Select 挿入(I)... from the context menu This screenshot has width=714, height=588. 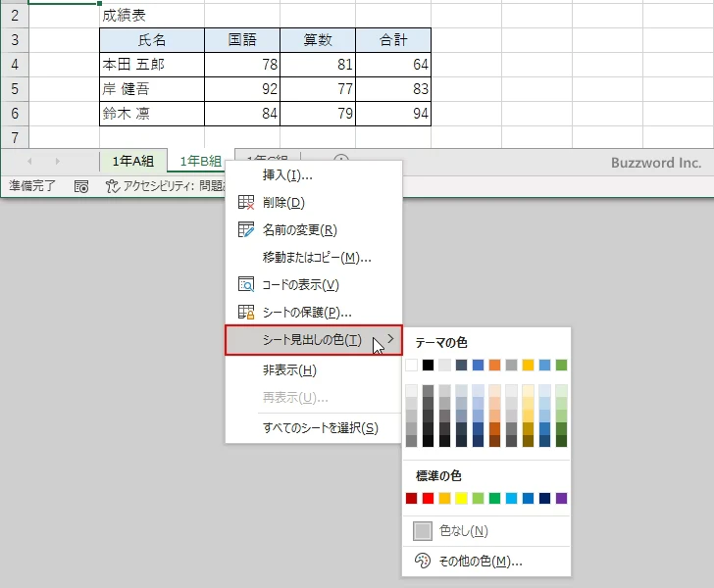[x=314, y=175]
